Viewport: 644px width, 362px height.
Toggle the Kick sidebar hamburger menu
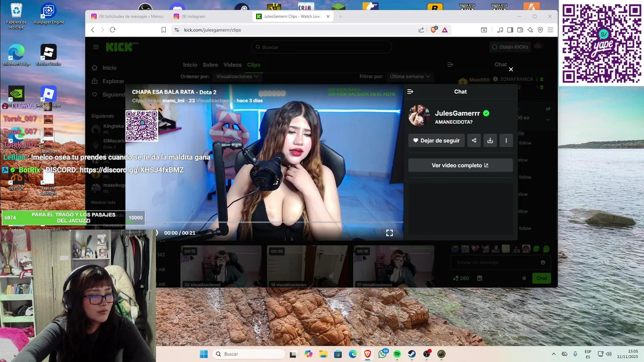(96, 47)
